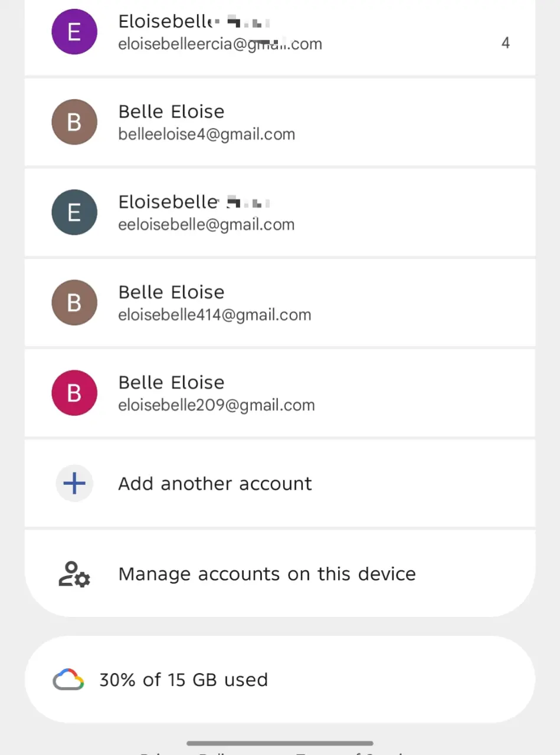Tap the brown B avatar for belleeloise4
The height and width of the screenshot is (755, 560).
tap(74, 122)
